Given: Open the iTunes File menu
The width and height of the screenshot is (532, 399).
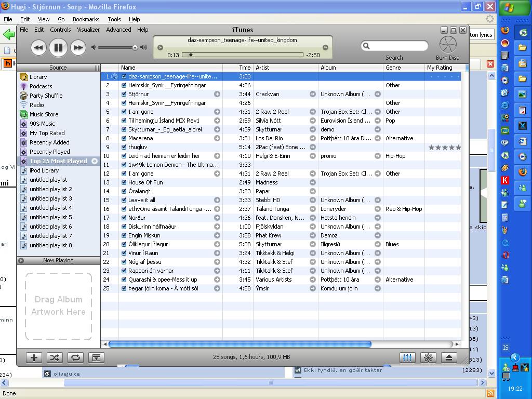Looking at the screenshot, I should (24, 30).
